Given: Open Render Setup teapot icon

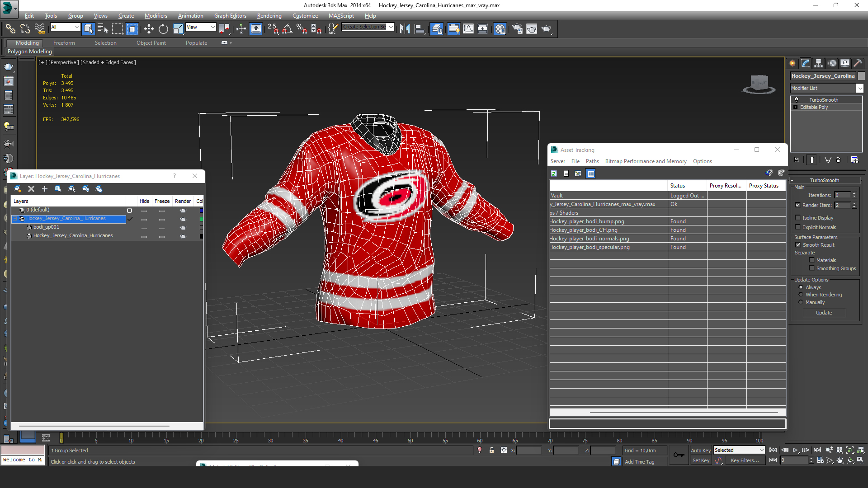Looking at the screenshot, I should pyautogui.click(x=517, y=29).
